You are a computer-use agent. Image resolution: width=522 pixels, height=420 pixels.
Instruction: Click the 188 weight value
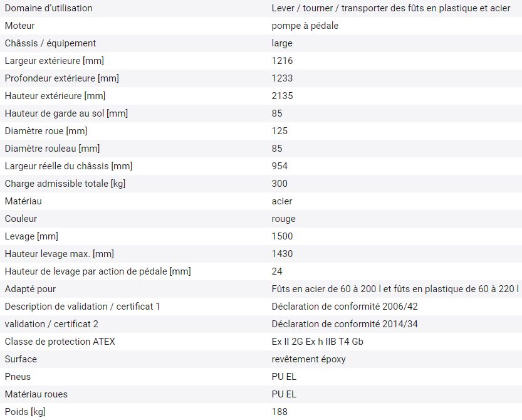[x=279, y=412]
